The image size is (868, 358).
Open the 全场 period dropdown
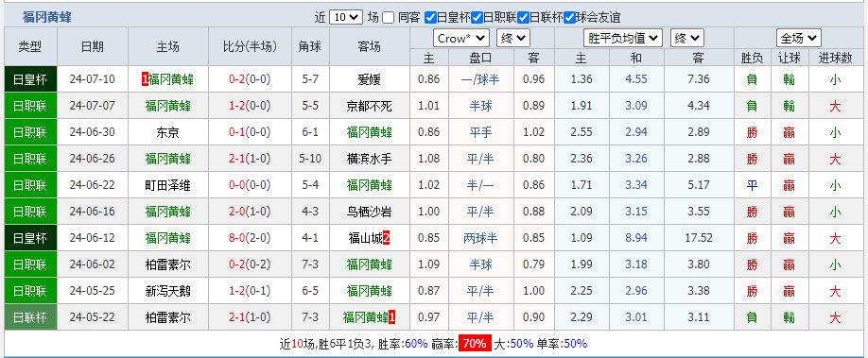(798, 38)
